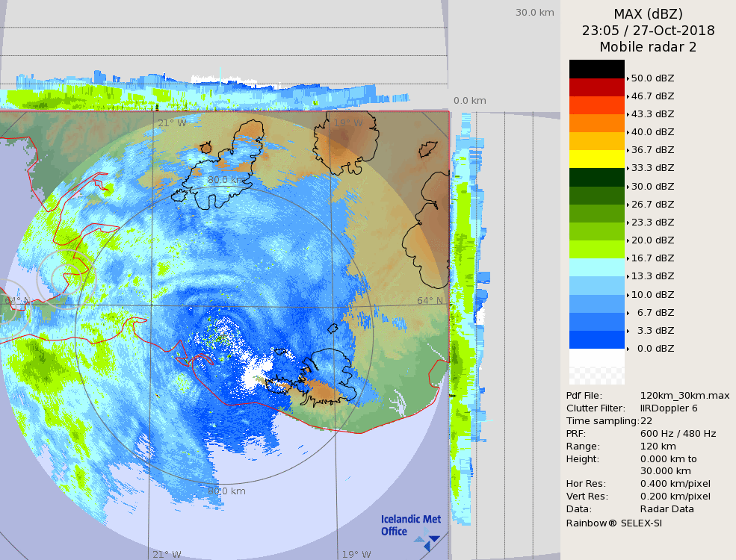Screen dimensions: 736x560
Task: Choose the darkest green legend swatch
Action: 596,177
